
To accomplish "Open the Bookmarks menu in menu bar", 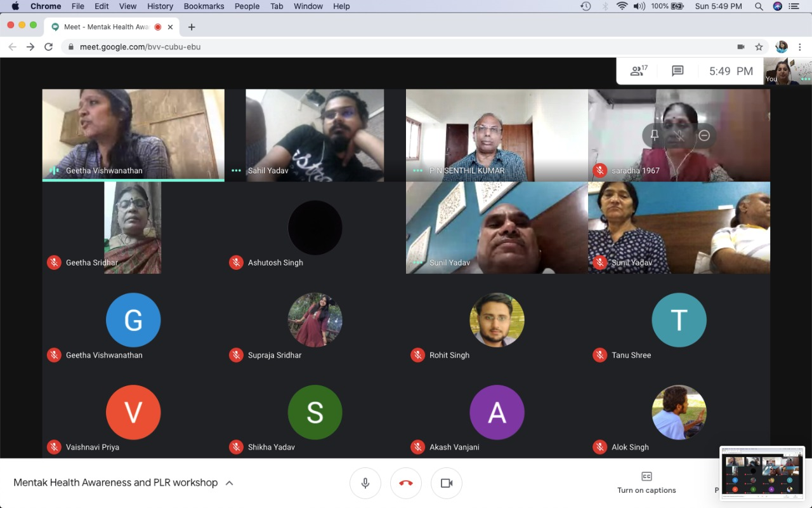I will coord(204,6).
